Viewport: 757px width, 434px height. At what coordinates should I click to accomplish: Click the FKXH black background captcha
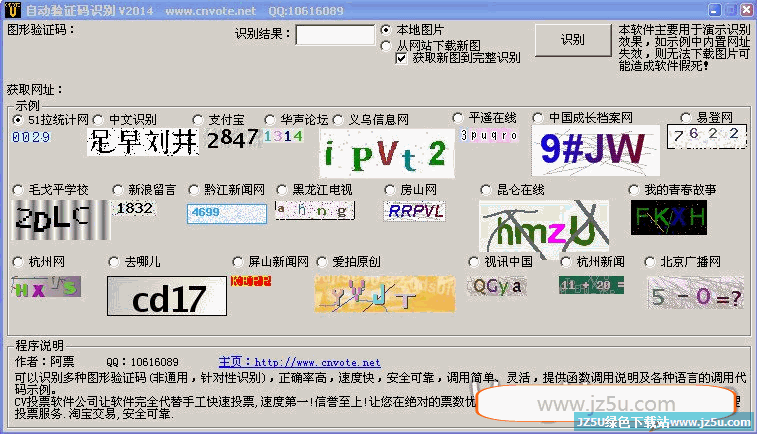tap(669, 218)
